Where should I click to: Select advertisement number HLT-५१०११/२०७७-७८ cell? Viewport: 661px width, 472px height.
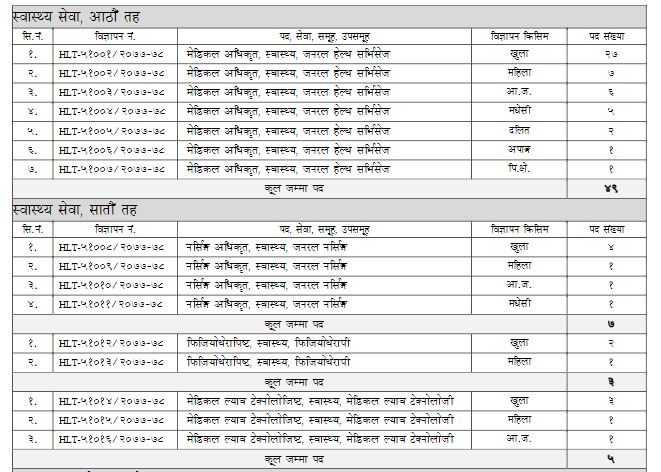114,303
